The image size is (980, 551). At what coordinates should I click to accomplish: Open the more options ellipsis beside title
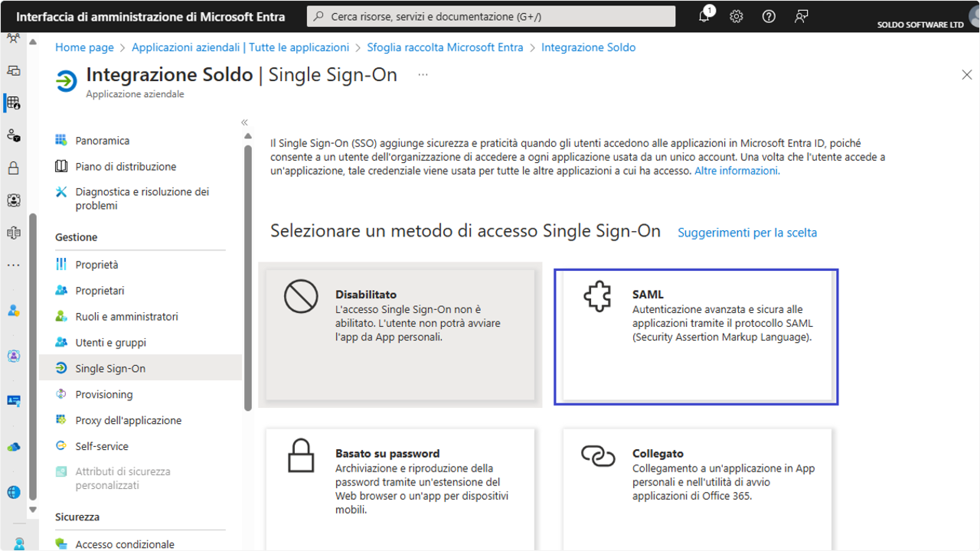[x=423, y=75]
